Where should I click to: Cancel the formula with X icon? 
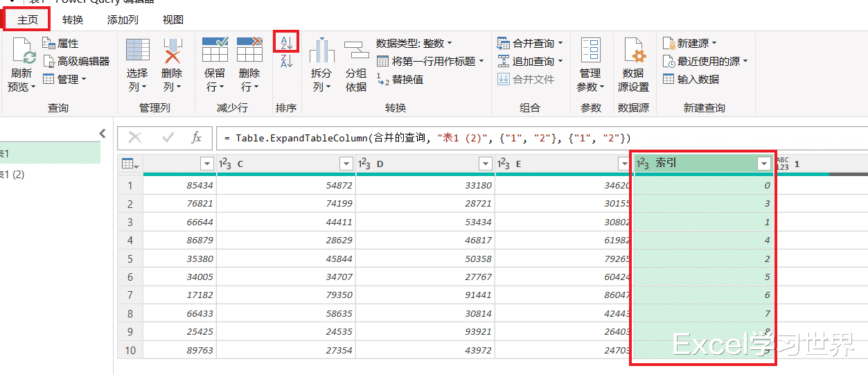135,138
